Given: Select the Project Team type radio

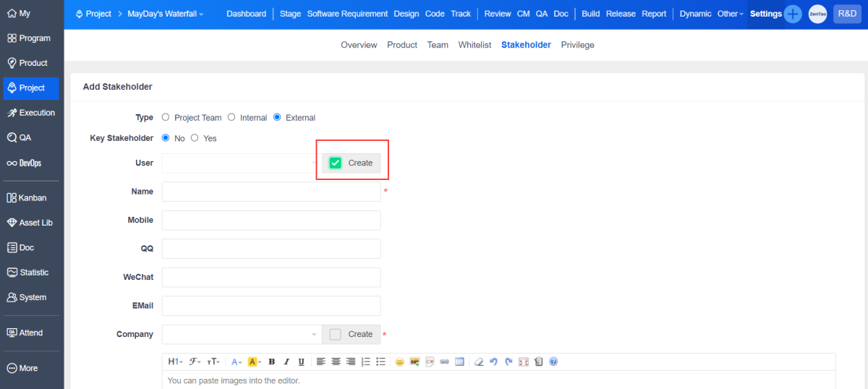Looking at the screenshot, I should point(166,117).
